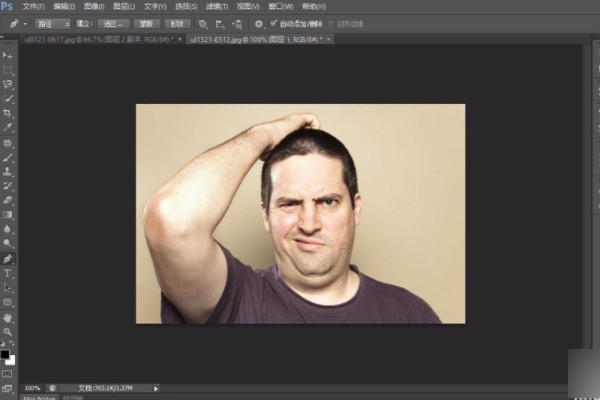Open the 路径 mode dropdown

53,24
